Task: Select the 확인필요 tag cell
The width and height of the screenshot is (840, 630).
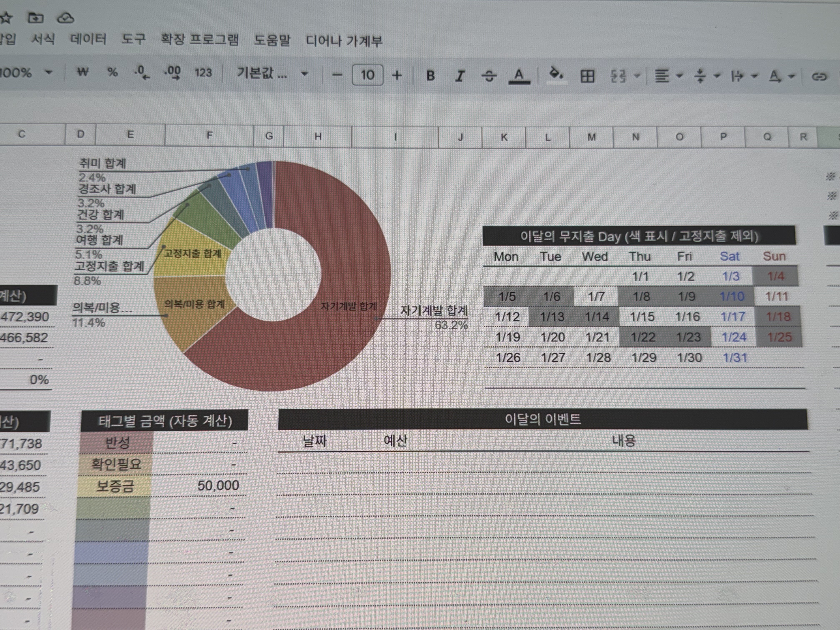Action: tap(116, 464)
